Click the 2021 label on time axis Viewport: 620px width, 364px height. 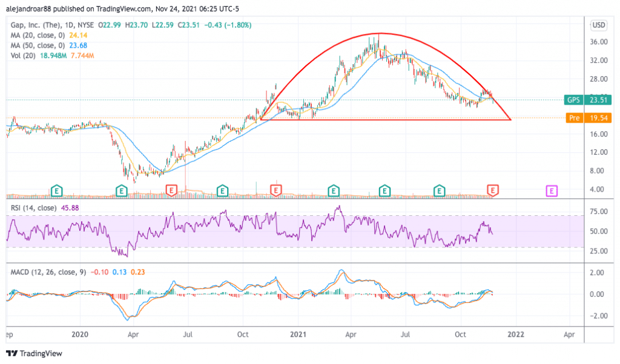point(298,334)
